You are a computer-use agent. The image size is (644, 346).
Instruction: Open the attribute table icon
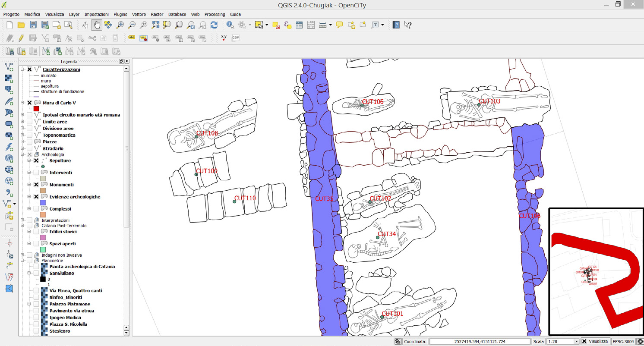pos(299,25)
